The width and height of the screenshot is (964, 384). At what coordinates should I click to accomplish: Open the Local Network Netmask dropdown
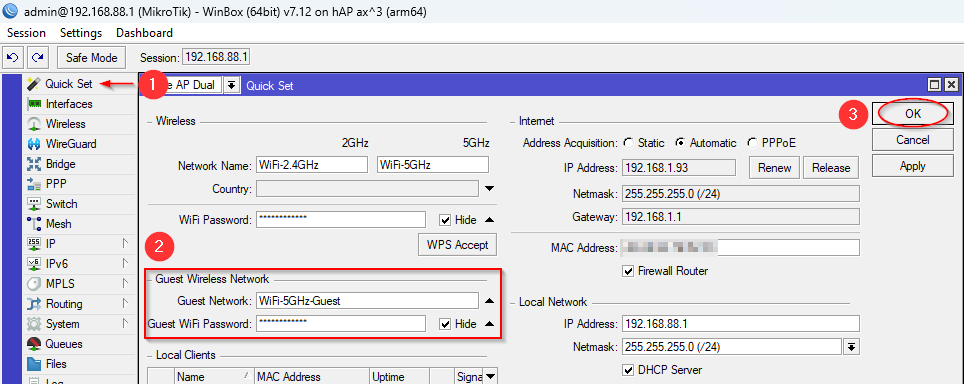[851, 347]
